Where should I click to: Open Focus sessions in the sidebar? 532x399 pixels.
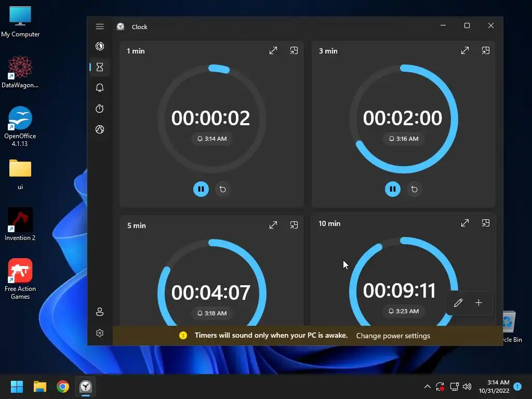click(100, 46)
